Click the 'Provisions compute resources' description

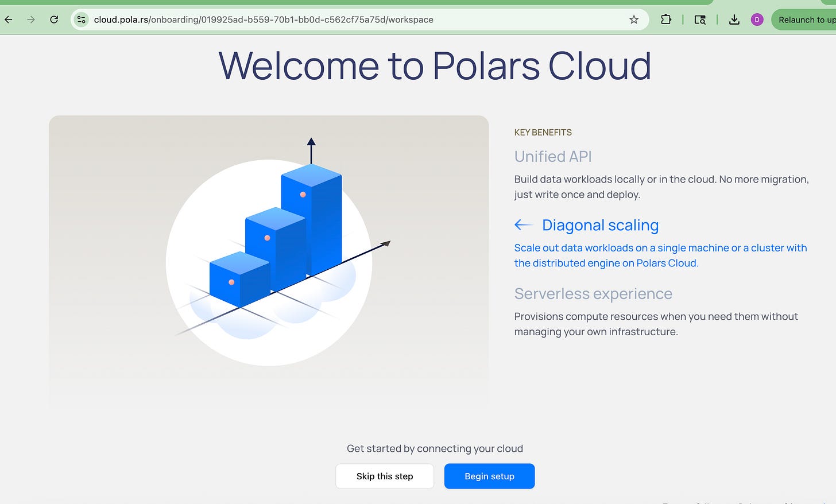coord(656,324)
